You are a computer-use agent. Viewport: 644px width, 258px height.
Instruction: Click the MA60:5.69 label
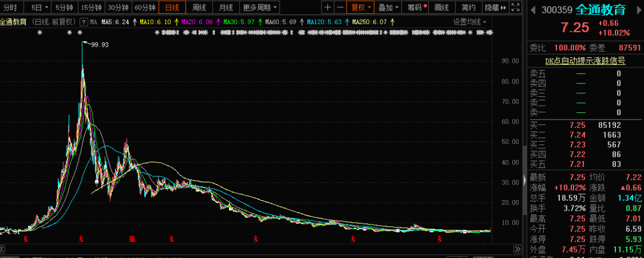tap(281, 22)
